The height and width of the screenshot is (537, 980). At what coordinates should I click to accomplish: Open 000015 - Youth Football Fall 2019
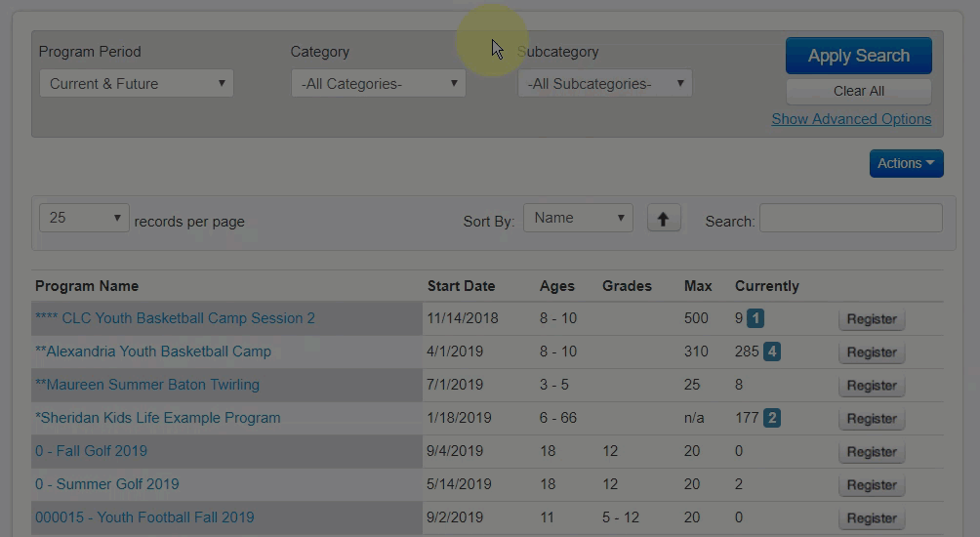[x=144, y=517]
